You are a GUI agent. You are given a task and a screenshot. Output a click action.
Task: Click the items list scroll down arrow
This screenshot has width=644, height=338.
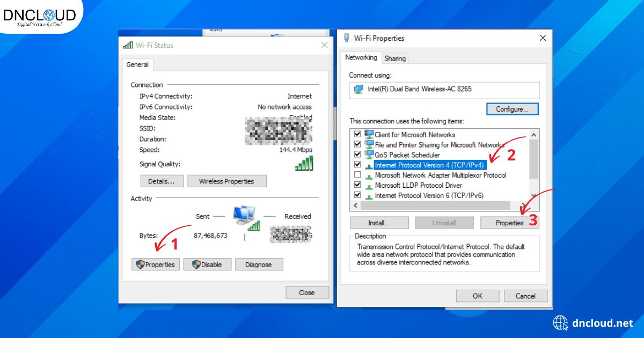pyautogui.click(x=533, y=196)
